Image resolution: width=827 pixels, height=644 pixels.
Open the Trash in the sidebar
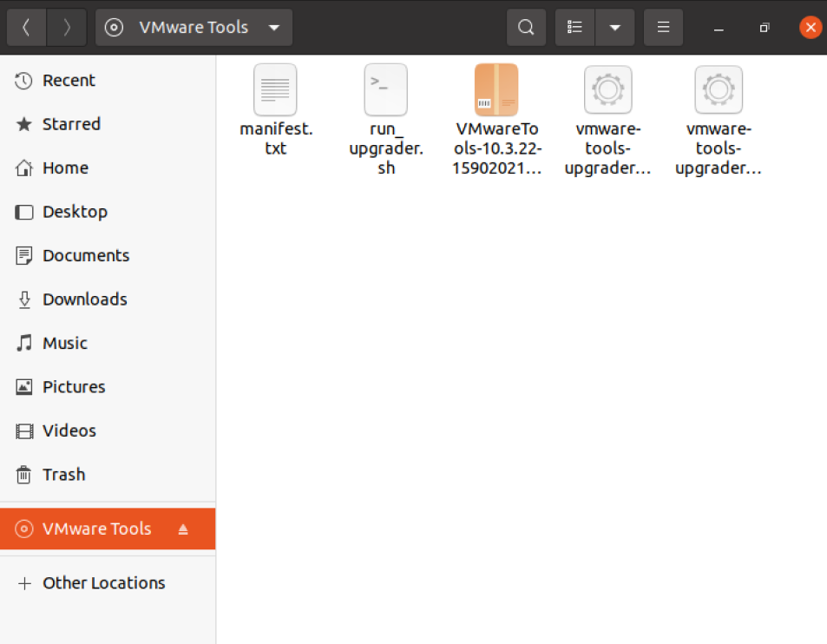tap(63, 475)
